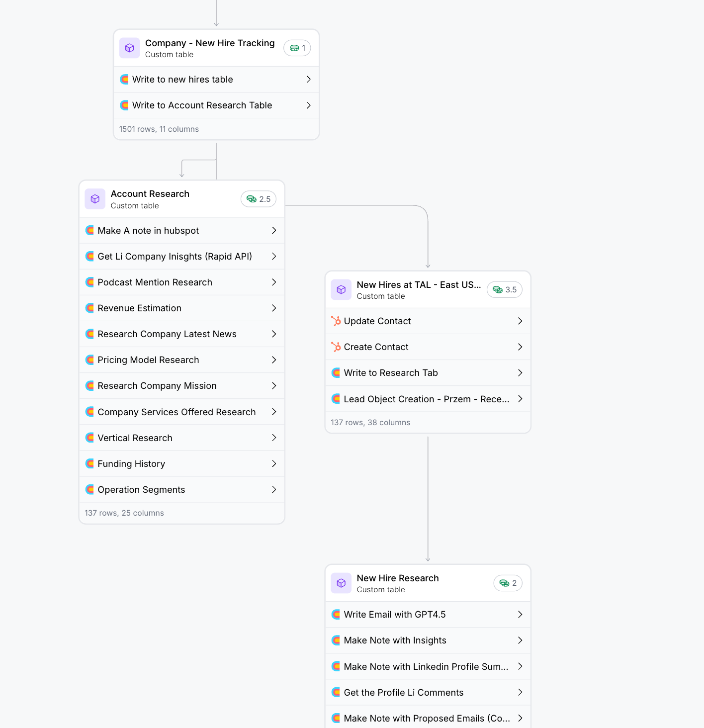This screenshot has height=728, width=704.
Task: Expand chevron for Research Company Latest News
Action: coord(274,334)
